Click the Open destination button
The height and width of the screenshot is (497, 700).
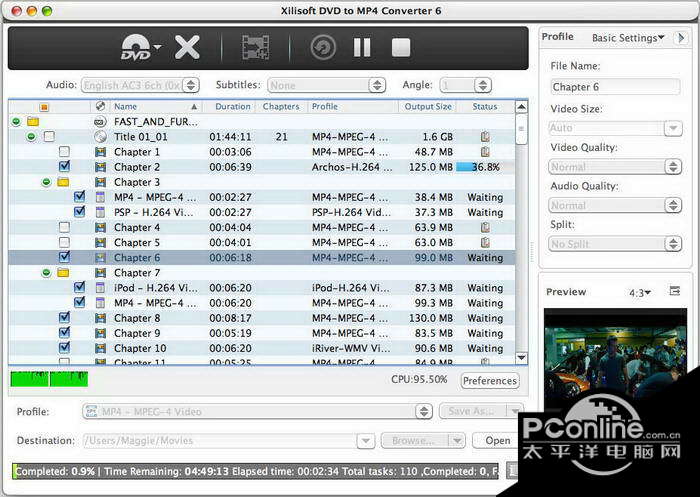[497, 440]
